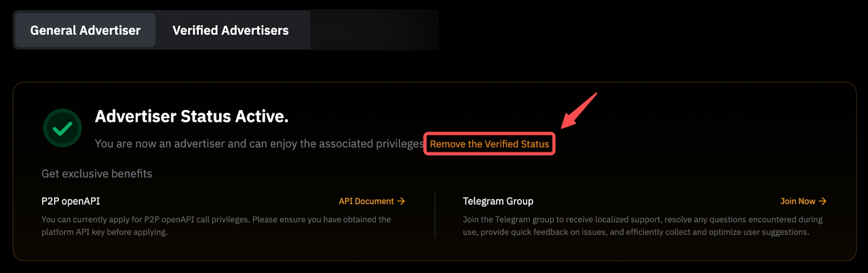Open the Verified Advertisers tab

pos(231,30)
